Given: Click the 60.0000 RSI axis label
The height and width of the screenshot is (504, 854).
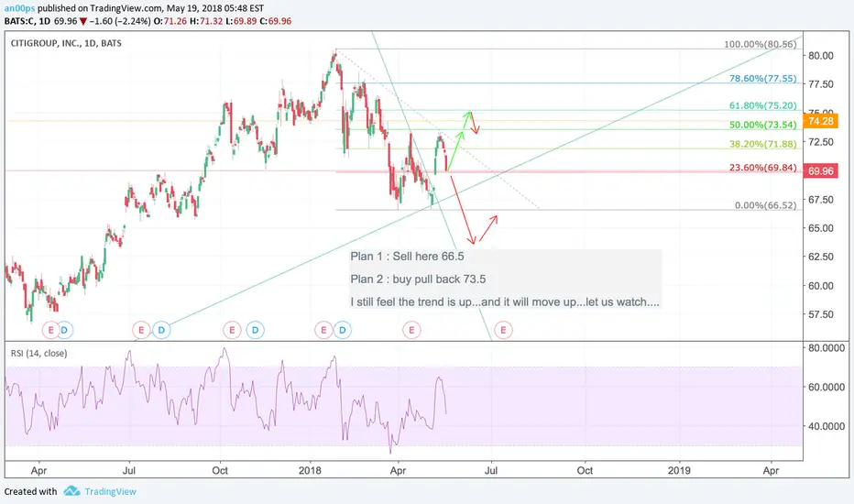Looking at the screenshot, I should pos(827,388).
